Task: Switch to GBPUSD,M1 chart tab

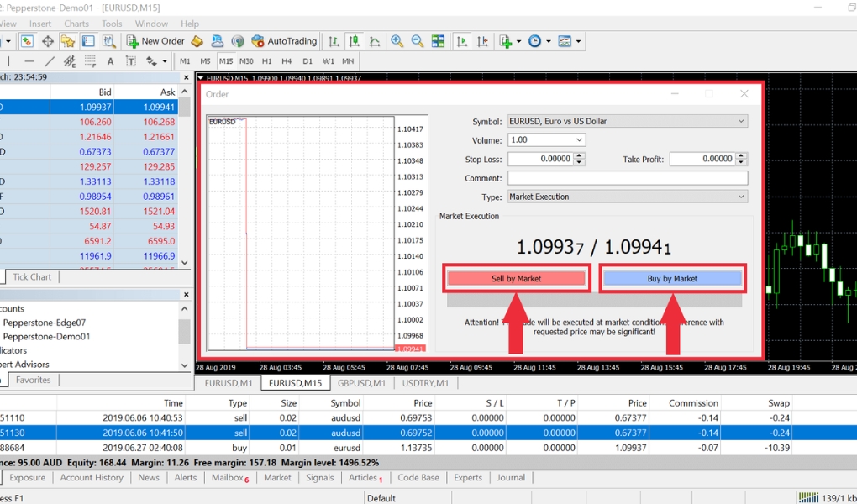Action: [361, 383]
